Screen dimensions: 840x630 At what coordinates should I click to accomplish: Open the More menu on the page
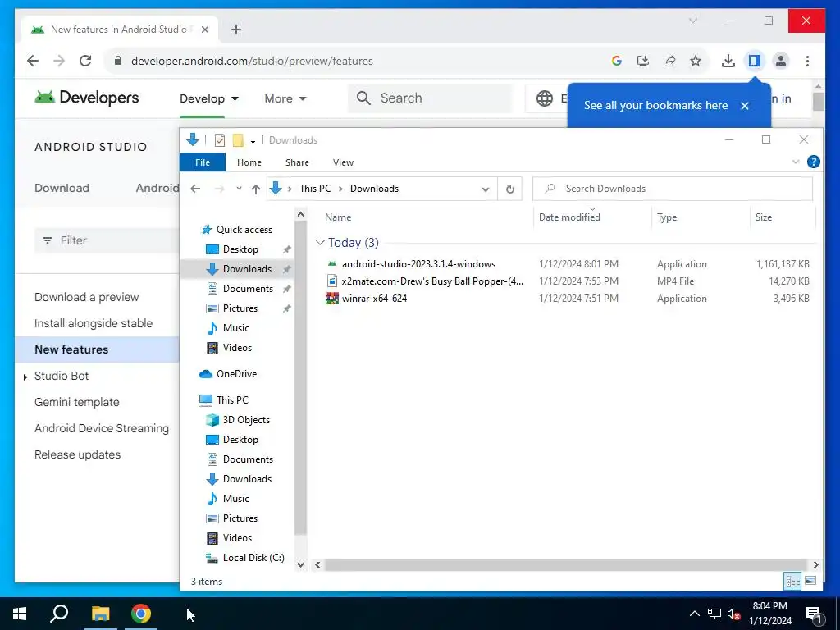coord(285,98)
